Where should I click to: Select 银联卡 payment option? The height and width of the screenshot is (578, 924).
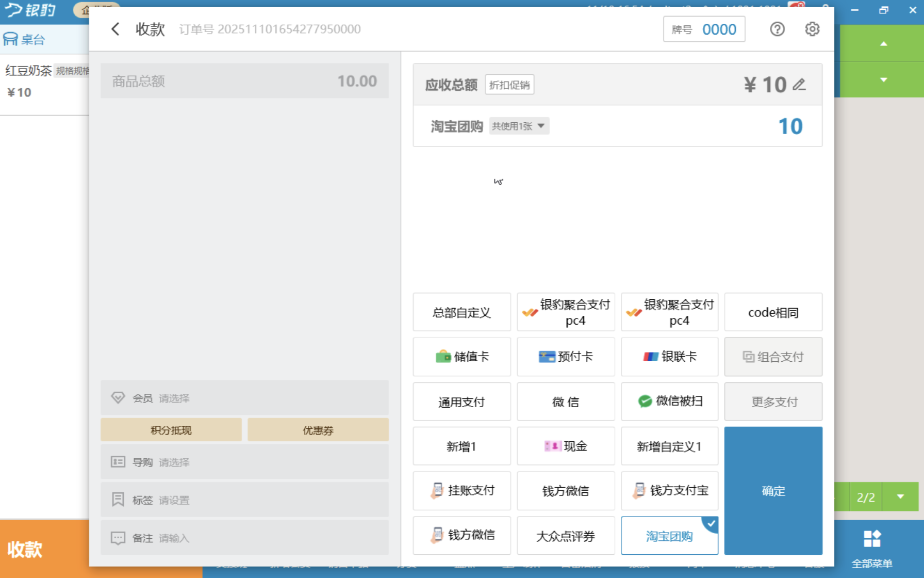[669, 357]
